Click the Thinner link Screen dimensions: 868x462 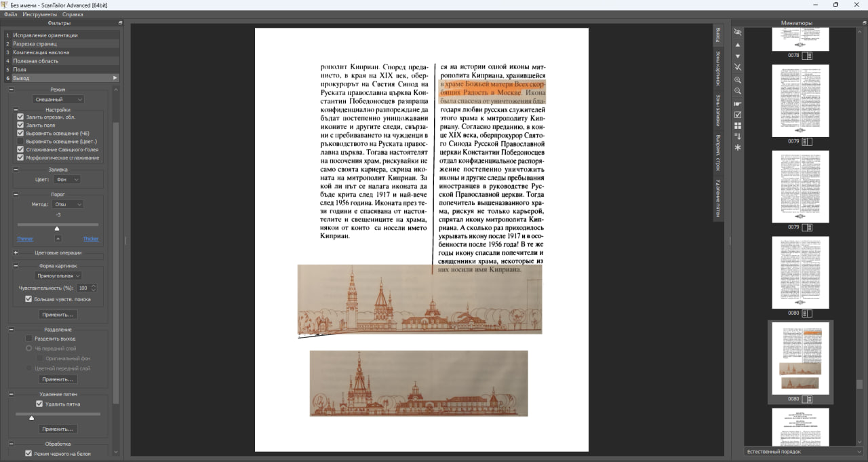tap(25, 239)
